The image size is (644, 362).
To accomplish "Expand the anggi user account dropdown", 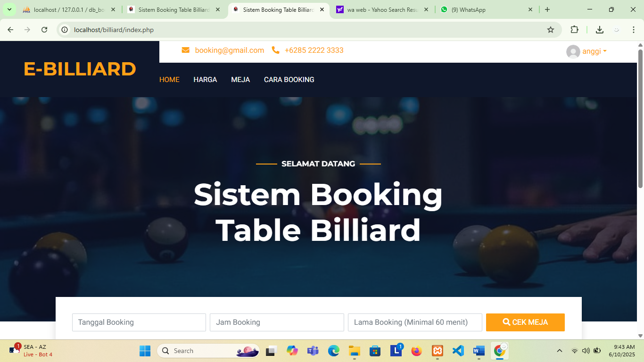I will (x=587, y=51).
